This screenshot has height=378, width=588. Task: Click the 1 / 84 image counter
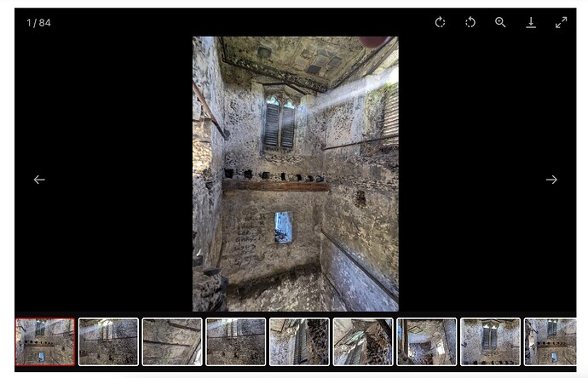[x=38, y=23]
